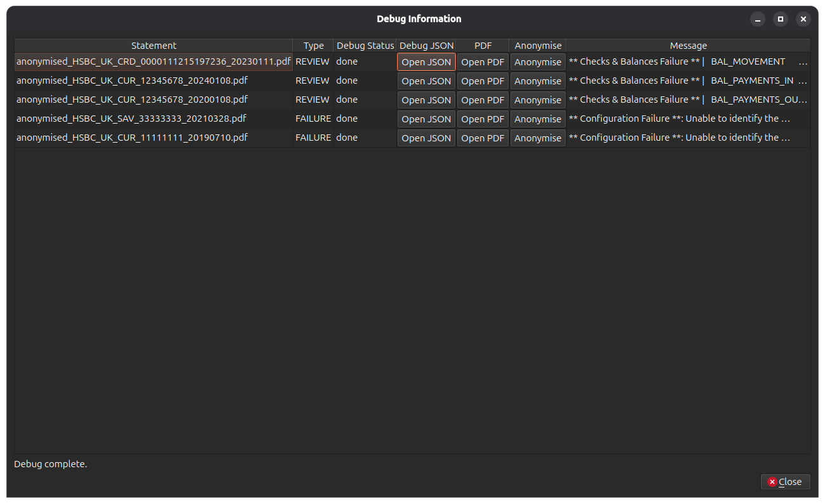Sort by the Type column header

pos(313,46)
